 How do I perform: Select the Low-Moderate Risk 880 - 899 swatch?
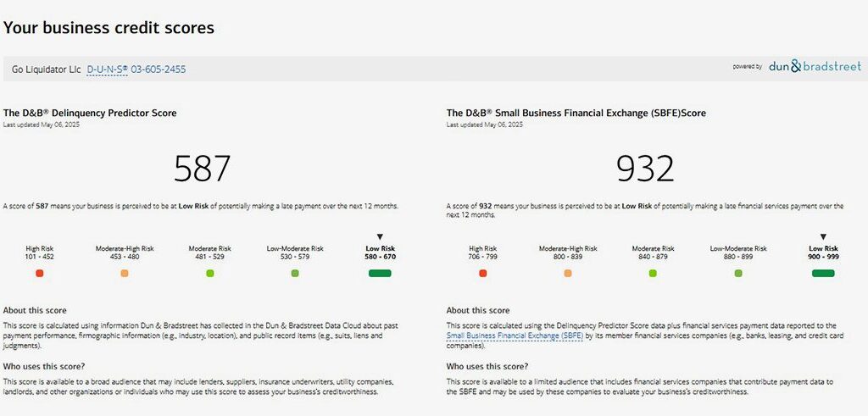point(738,274)
